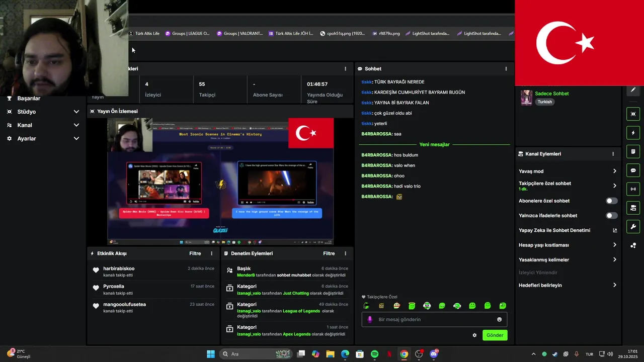Viewport: 644px width, 362px height.
Task: Insert the emote wearing a red cap
Action: point(396,306)
